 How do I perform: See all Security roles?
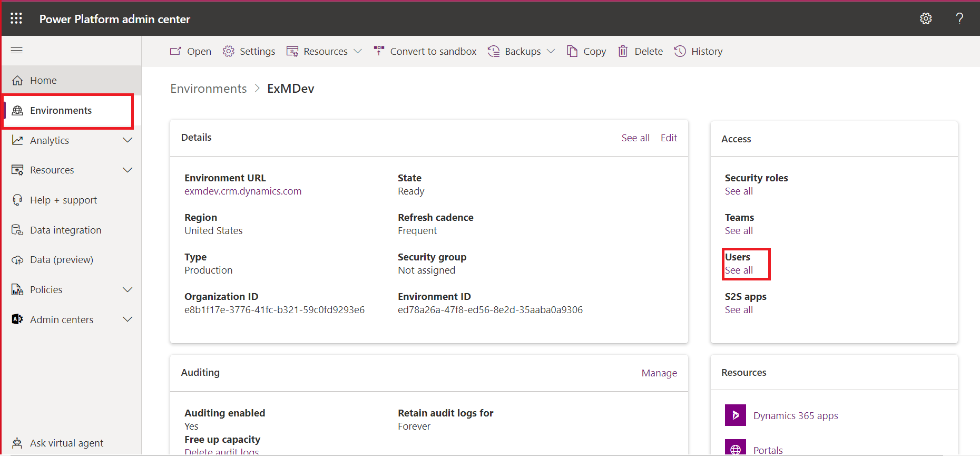739,191
